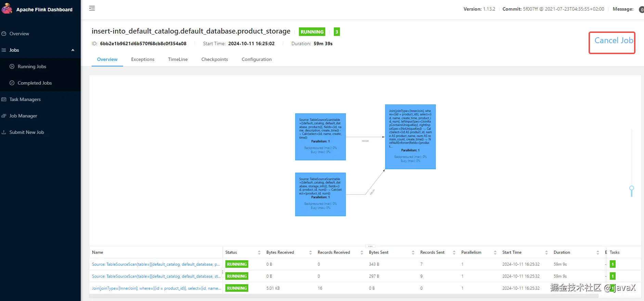
Task: Select the Overview job tab
Action: click(107, 59)
